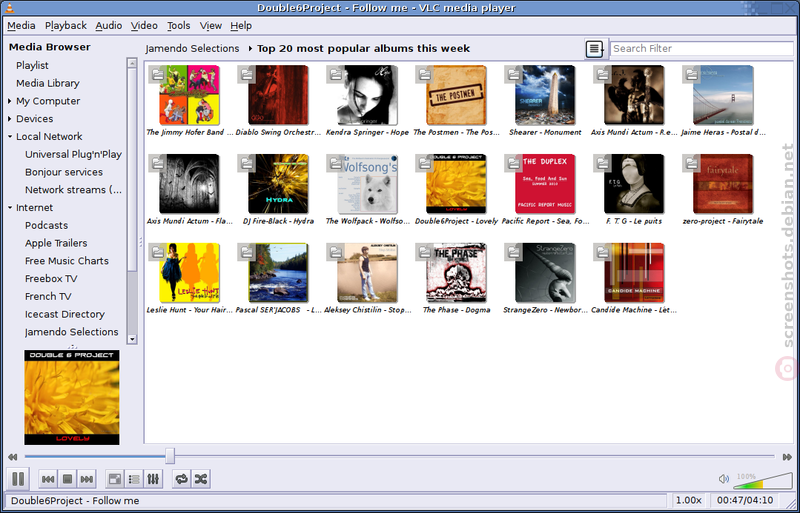Toggle shuffle random playback
The image size is (800, 513).
click(201, 479)
